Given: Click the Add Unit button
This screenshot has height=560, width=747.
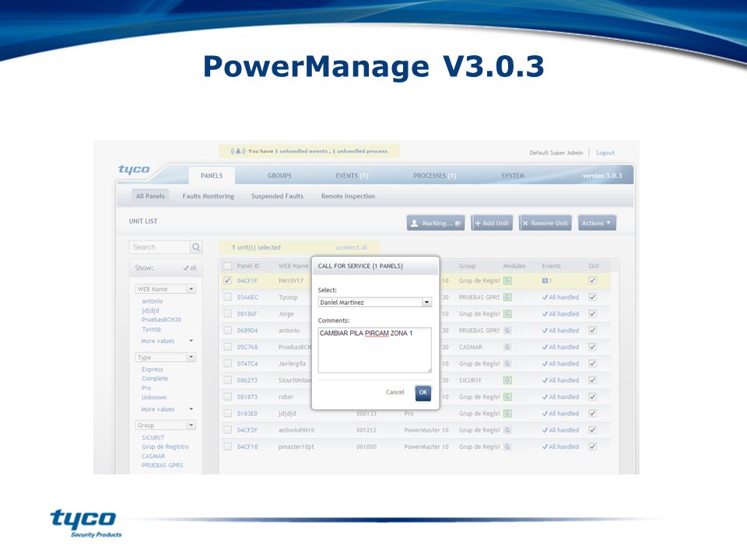Looking at the screenshot, I should [492, 223].
